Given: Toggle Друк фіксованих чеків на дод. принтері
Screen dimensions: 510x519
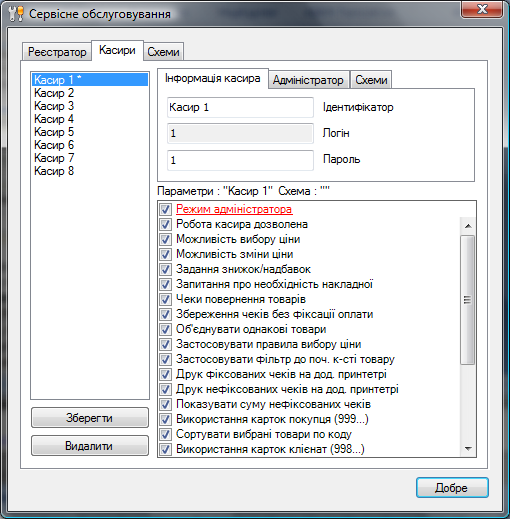Looking at the screenshot, I should coord(165,374).
